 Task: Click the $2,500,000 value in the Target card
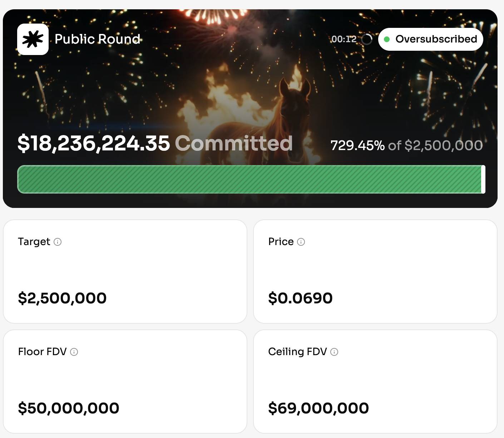click(x=62, y=298)
